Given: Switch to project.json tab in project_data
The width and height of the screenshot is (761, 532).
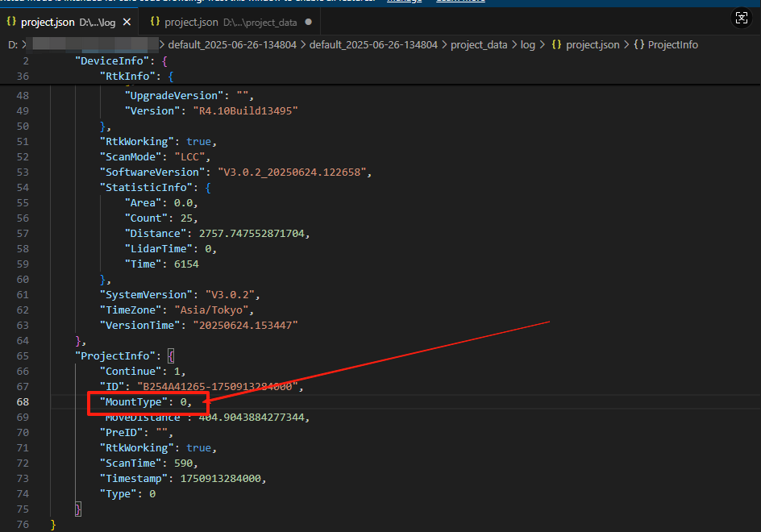Looking at the screenshot, I should [x=231, y=22].
